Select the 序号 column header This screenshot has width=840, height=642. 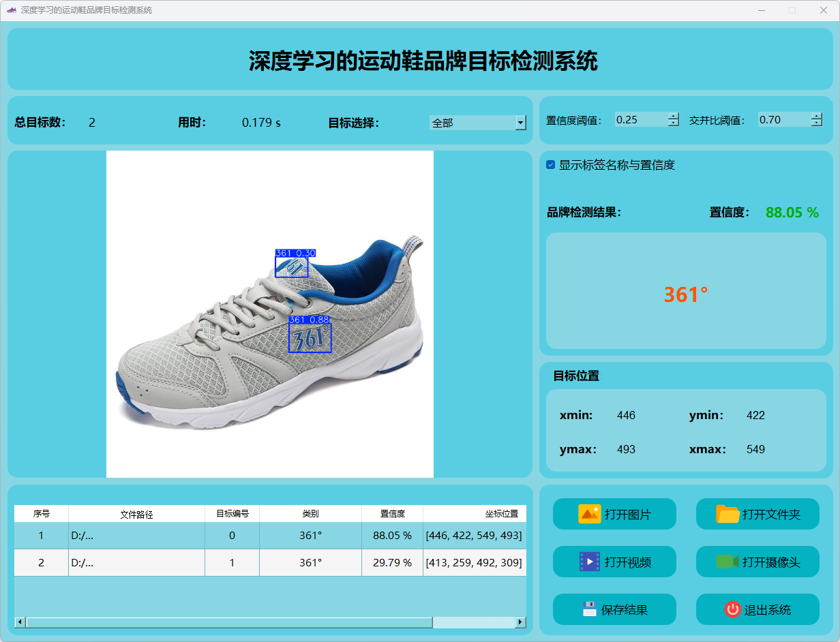tap(42, 514)
